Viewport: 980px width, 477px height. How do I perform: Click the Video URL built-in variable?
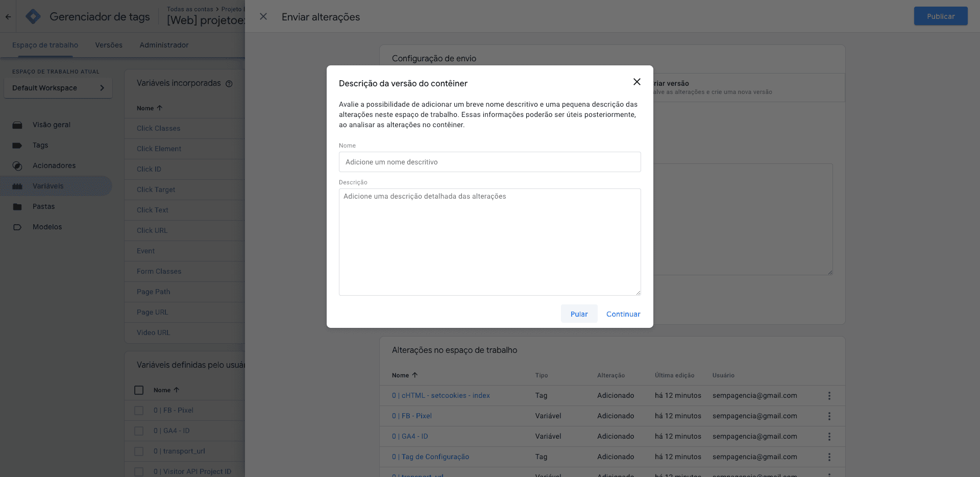point(154,332)
